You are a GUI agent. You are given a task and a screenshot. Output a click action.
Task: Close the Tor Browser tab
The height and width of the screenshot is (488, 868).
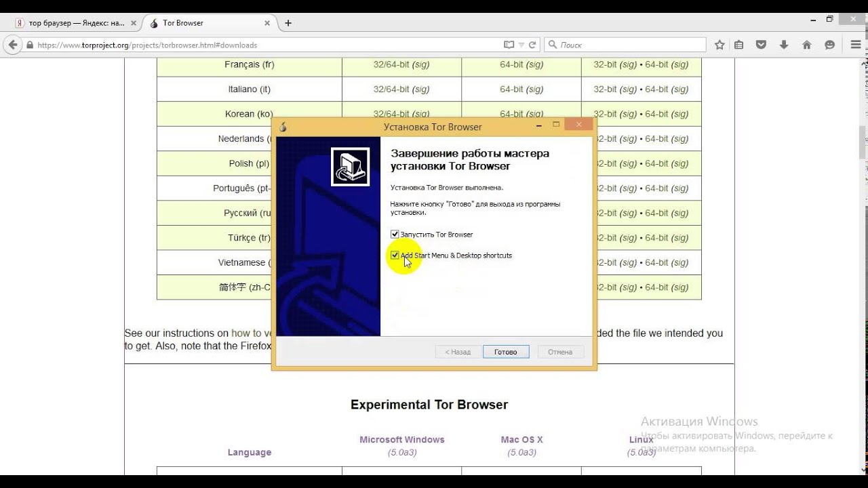267,23
